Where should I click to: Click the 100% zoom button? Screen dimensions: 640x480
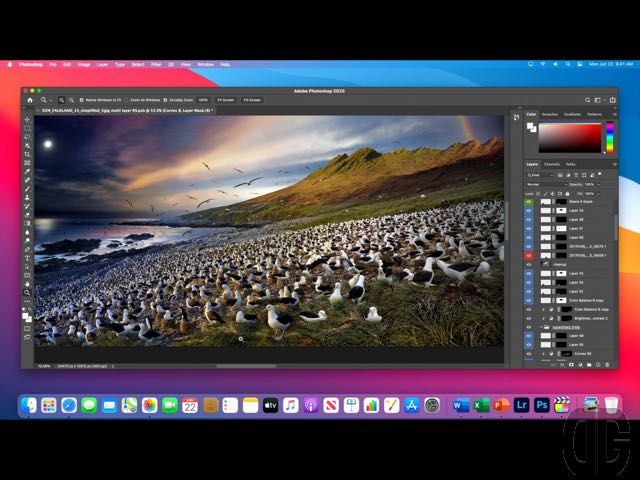click(x=203, y=100)
